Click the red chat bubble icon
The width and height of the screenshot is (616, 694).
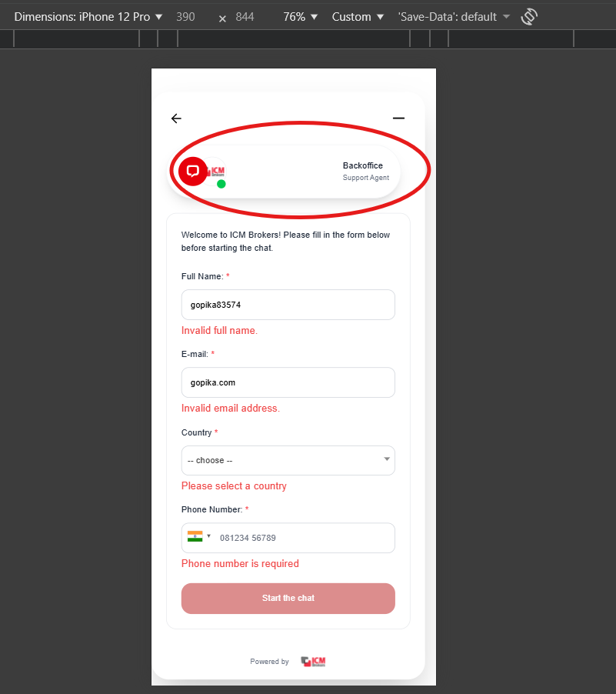(192, 171)
